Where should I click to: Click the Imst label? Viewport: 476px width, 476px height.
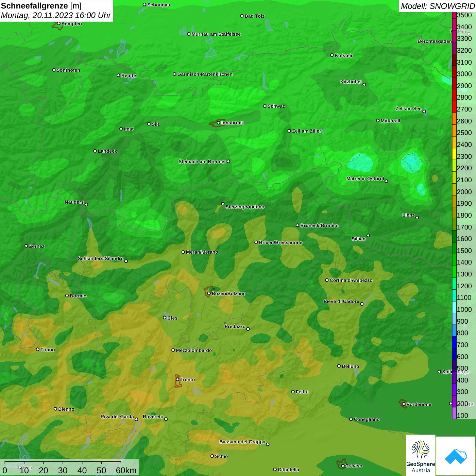129,129
